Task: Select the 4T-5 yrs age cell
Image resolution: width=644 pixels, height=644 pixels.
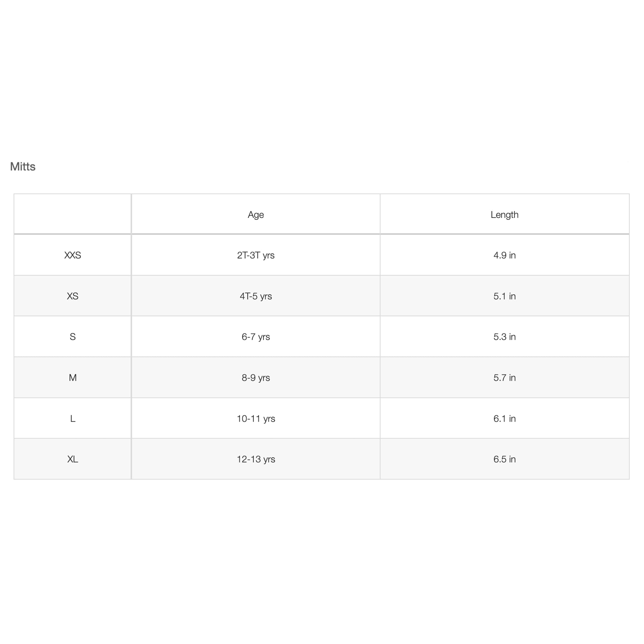Action: pos(256,296)
